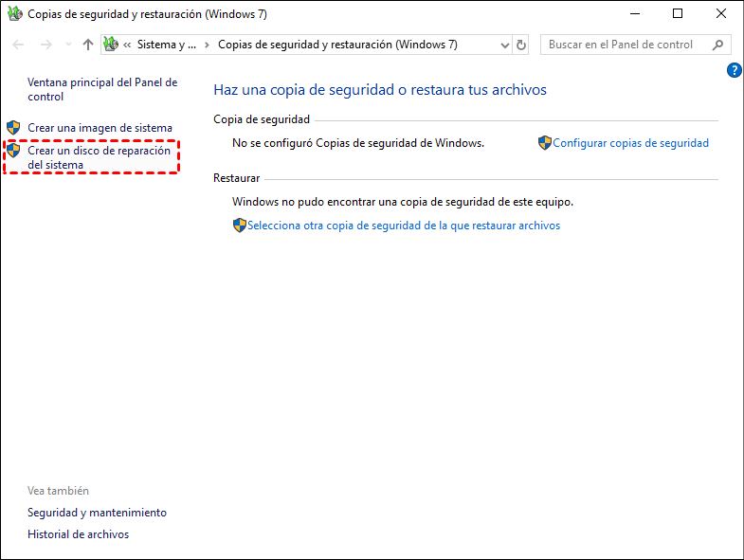Click the search magnifier icon
The height and width of the screenshot is (560, 744).
[x=717, y=45]
